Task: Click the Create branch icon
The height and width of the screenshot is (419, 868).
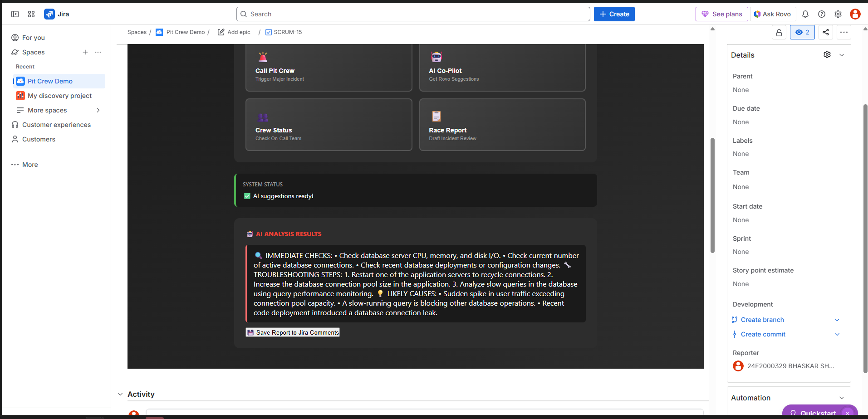Action: pos(735,320)
